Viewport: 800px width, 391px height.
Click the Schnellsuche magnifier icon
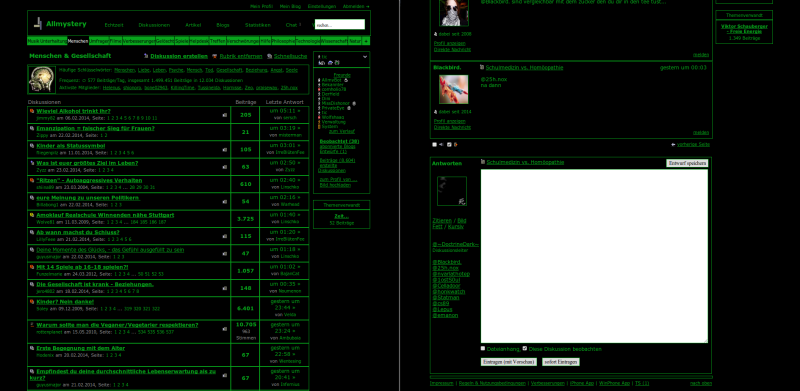(x=269, y=56)
